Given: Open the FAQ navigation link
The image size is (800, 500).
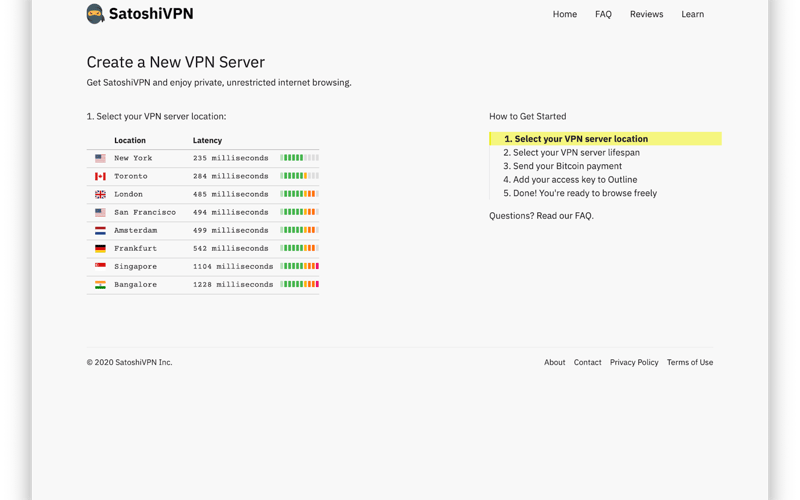Looking at the screenshot, I should [603, 14].
